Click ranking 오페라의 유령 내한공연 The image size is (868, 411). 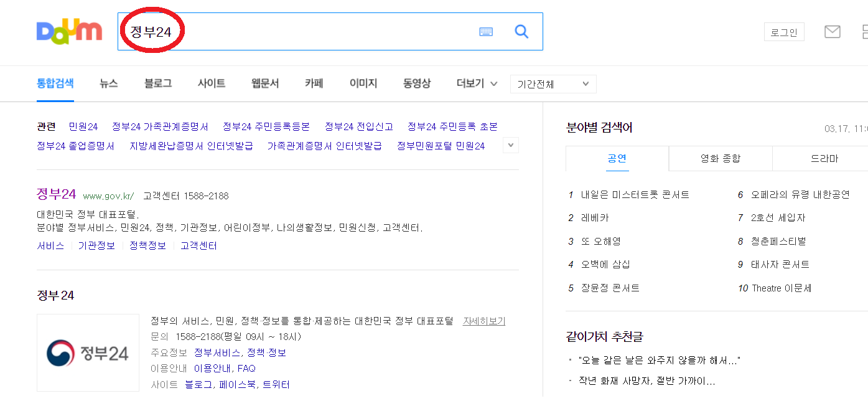800,194
